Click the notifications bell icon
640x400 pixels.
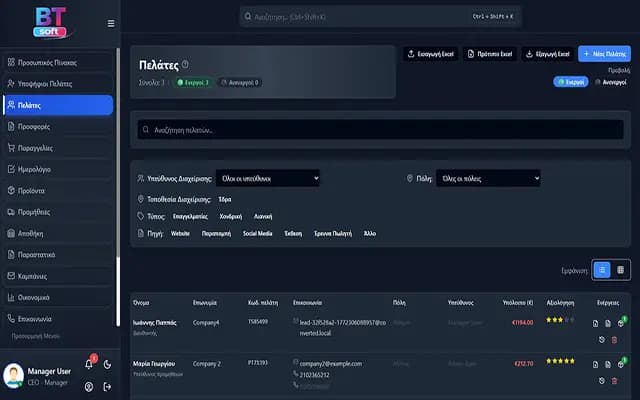point(89,364)
